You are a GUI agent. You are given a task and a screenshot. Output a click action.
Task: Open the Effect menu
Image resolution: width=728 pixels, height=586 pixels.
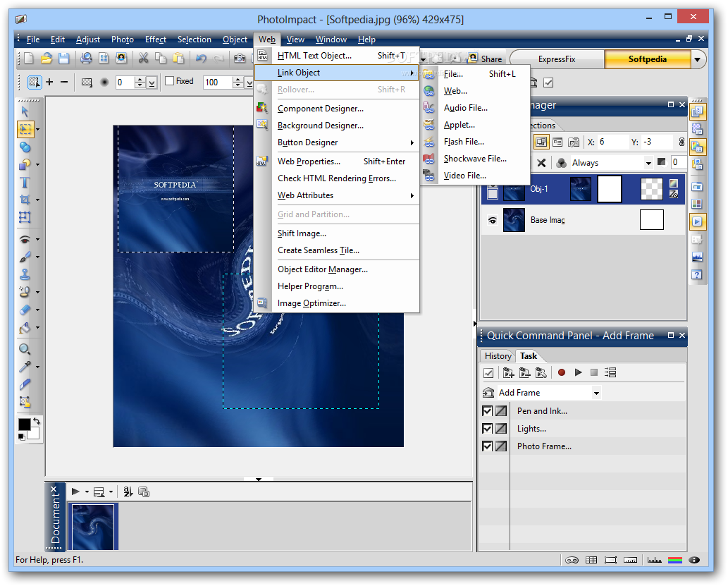pyautogui.click(x=156, y=39)
